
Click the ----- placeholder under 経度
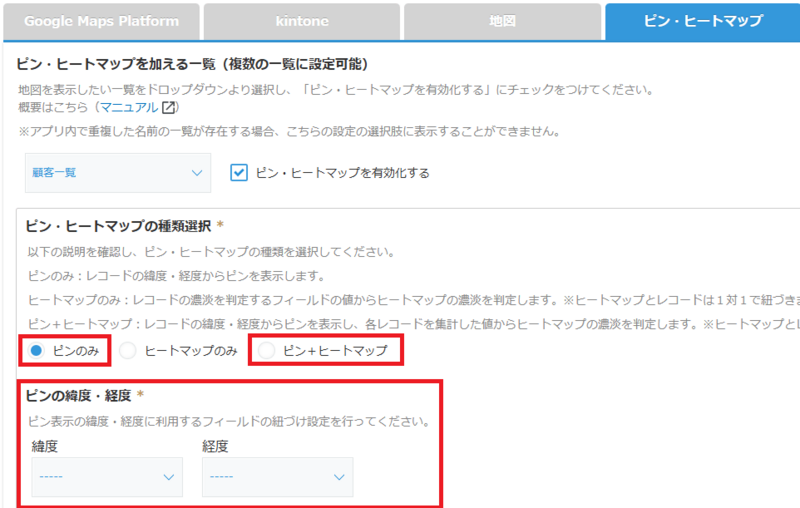(222, 477)
